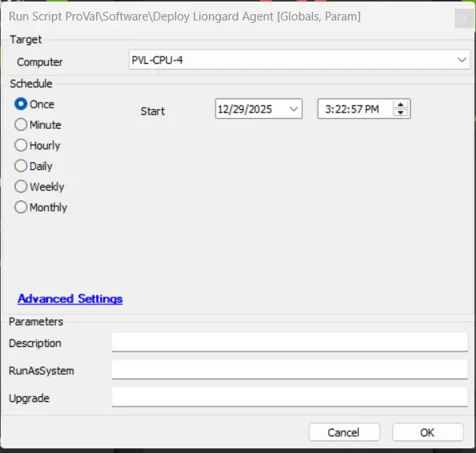Viewport: 476px width, 453px height.
Task: Choose Monthly schedule radio button
Action: pos(21,208)
